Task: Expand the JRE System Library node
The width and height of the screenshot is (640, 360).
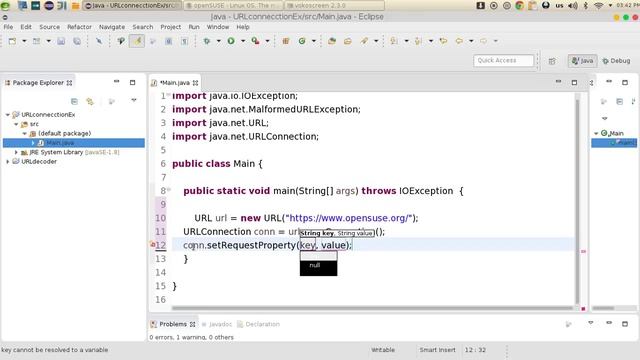Action: (16, 152)
